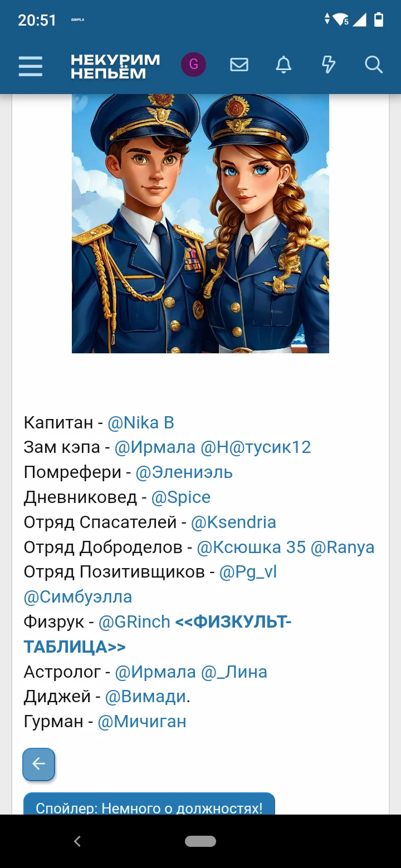Open site search magnifier icon
401x868 pixels.
(x=374, y=65)
